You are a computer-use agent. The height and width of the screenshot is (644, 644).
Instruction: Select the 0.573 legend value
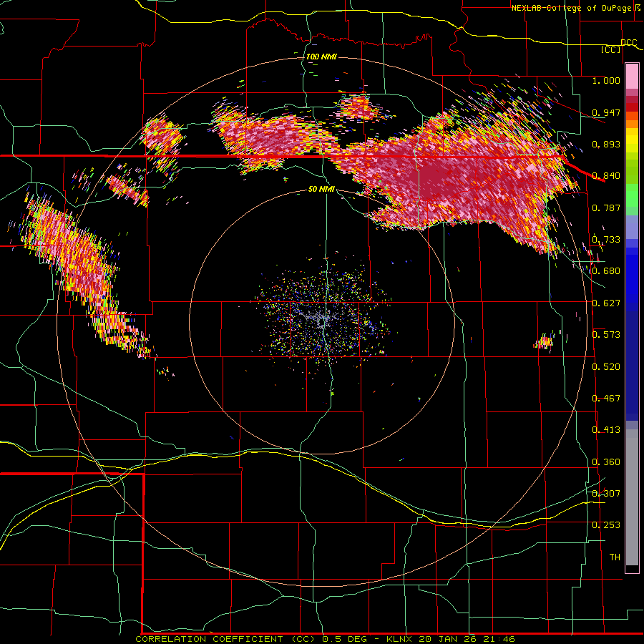point(606,334)
